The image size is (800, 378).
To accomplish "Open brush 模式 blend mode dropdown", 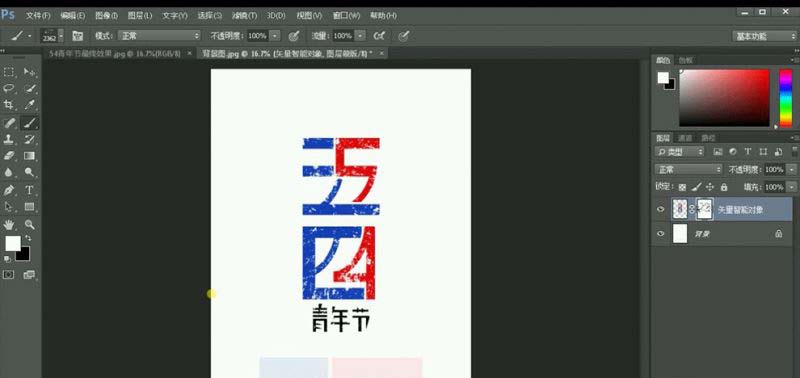I will (159, 36).
